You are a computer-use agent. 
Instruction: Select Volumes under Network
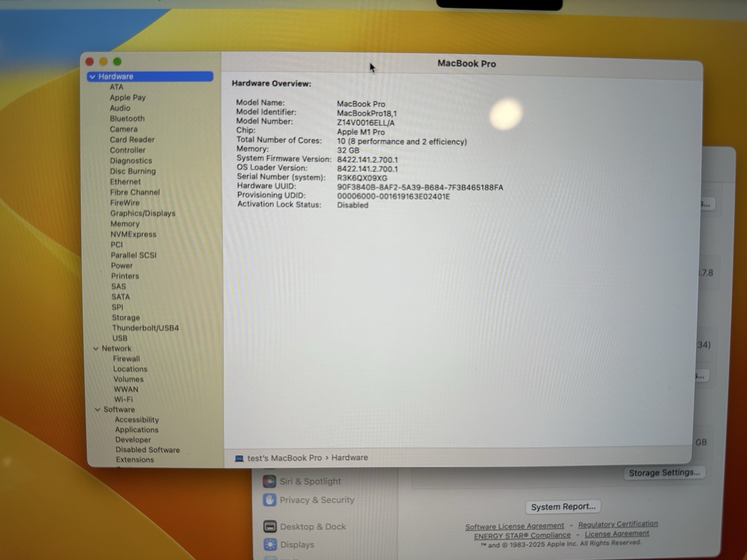pyautogui.click(x=128, y=379)
